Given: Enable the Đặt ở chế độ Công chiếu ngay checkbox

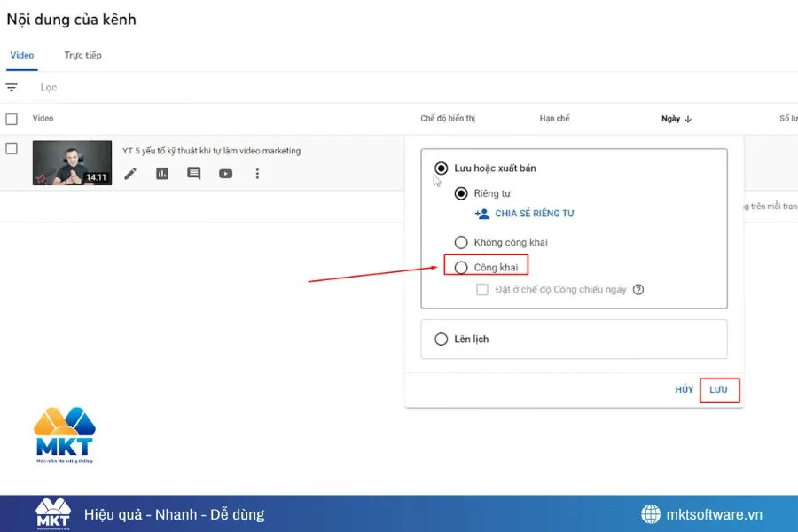Looking at the screenshot, I should (481, 289).
